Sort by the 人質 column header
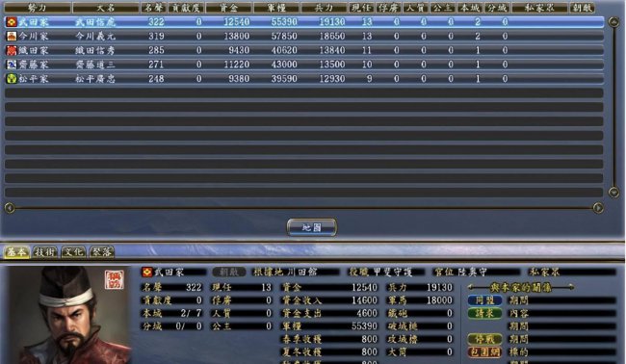Viewport: 626px width, 364px height. point(416,8)
